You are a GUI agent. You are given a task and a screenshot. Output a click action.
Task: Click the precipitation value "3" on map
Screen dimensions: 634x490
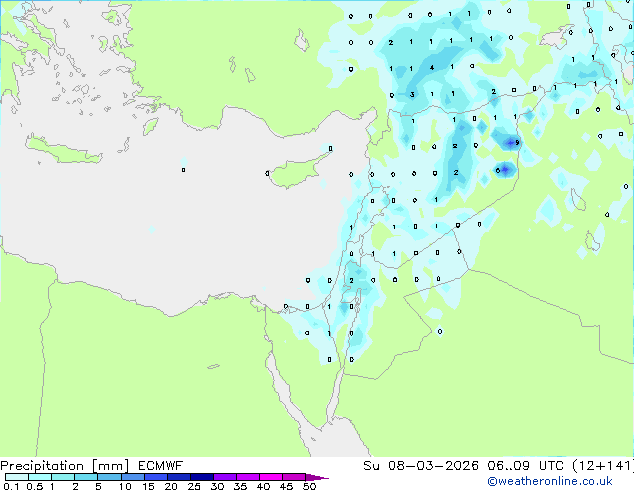coord(412,95)
